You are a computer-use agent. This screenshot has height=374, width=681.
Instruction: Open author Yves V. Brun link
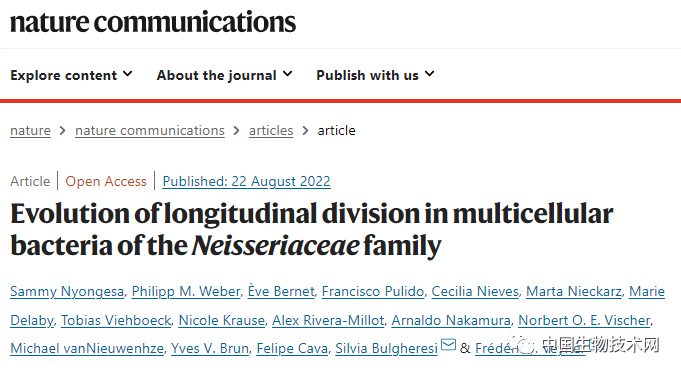tap(210, 348)
